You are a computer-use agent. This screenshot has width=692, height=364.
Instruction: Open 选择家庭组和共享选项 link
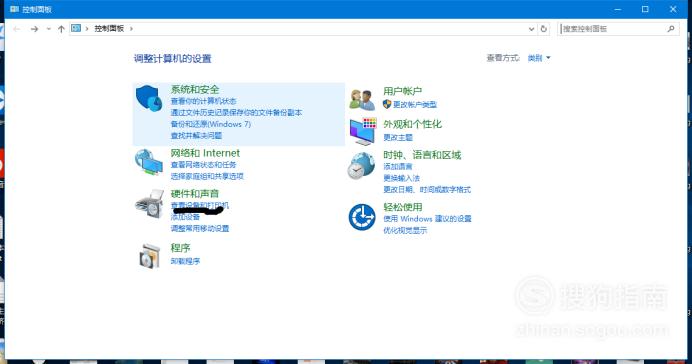point(207,176)
